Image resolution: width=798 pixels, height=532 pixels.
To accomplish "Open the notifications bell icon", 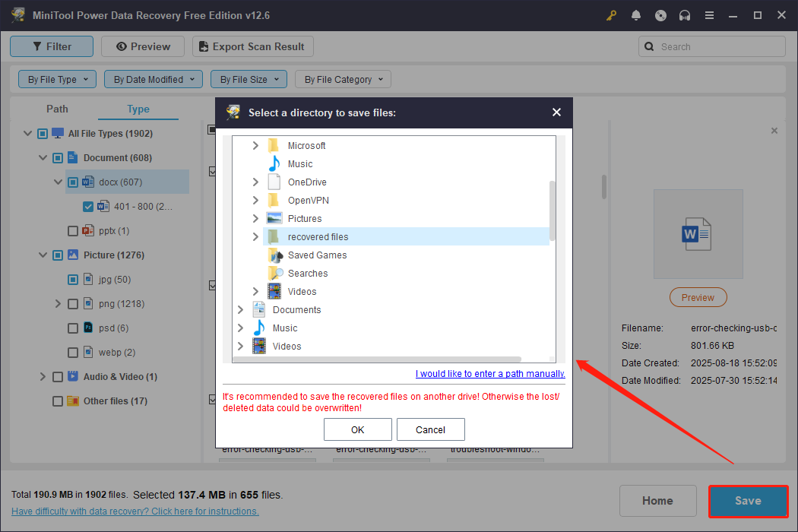I will 635,15.
